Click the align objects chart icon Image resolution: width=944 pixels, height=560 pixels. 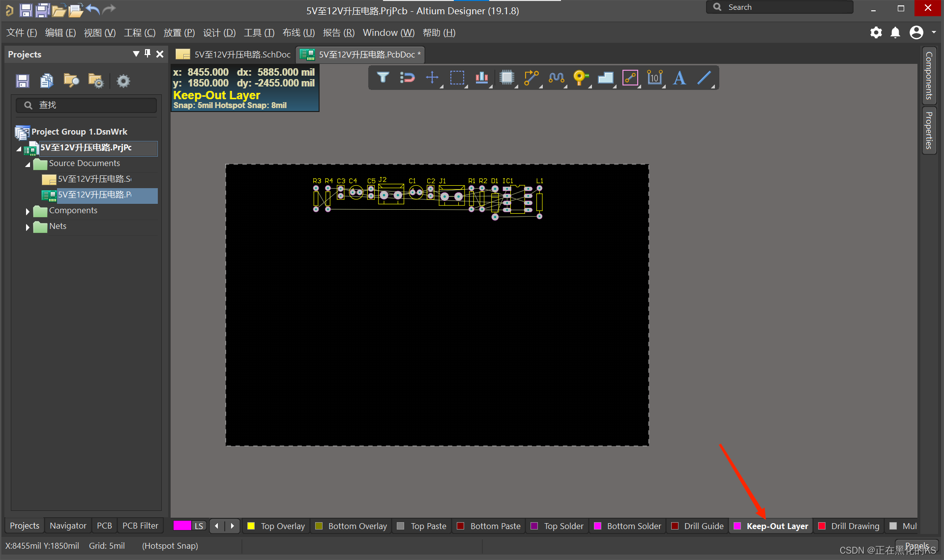(481, 78)
